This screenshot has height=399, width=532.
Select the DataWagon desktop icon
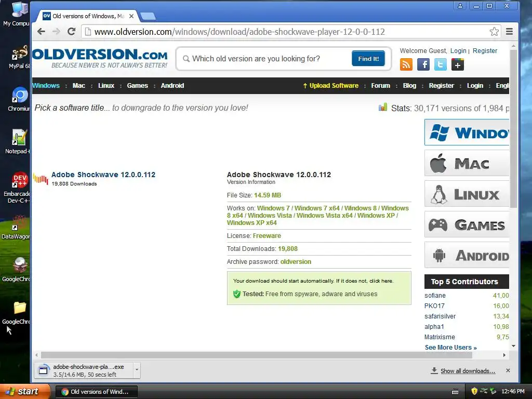click(16, 227)
